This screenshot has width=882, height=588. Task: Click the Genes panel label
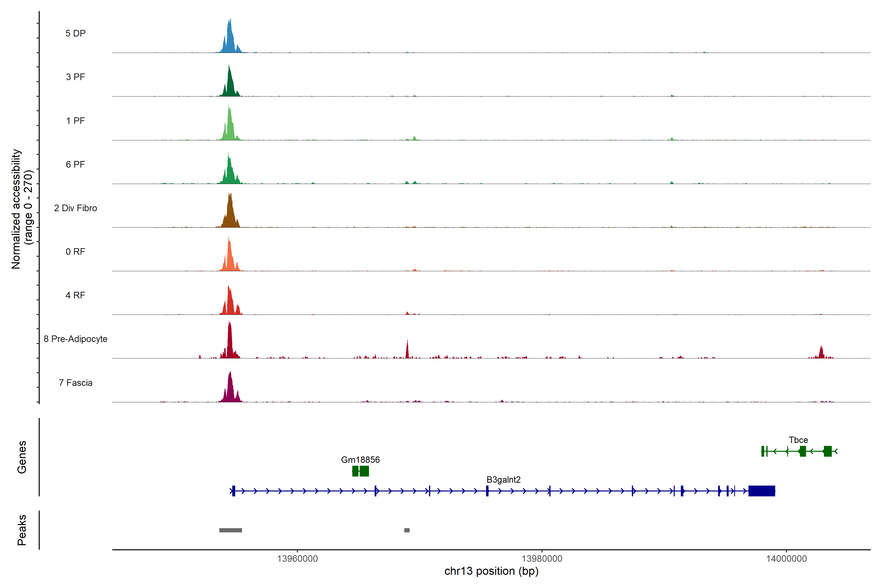coord(22,457)
